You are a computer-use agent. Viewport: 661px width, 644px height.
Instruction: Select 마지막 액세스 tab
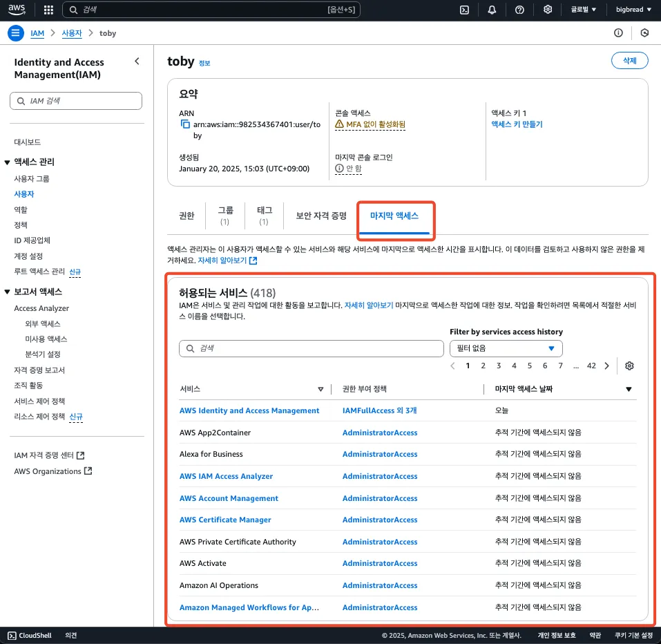(x=394, y=216)
